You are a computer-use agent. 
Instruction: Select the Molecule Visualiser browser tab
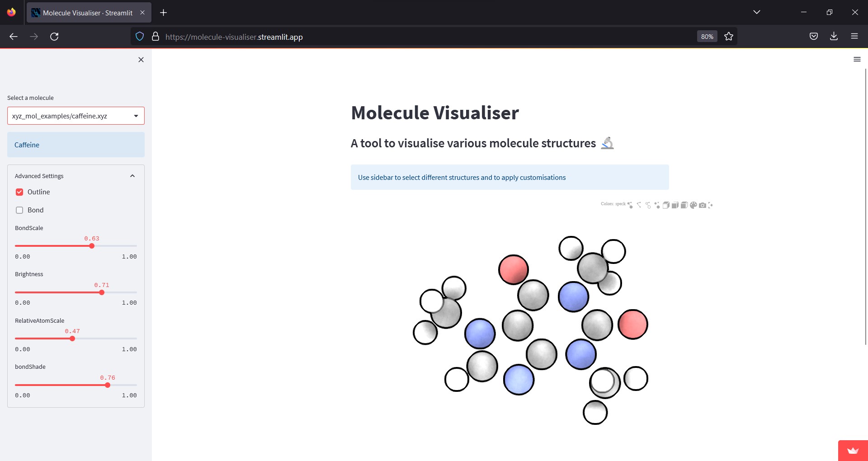click(x=89, y=13)
